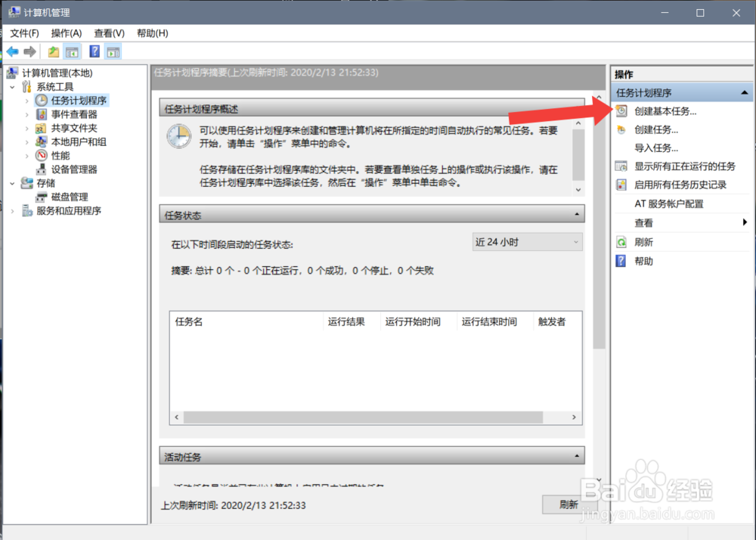Click the 显示所有正在运行的任务 icon
Screen dimensions: 756x540
pyautogui.click(x=621, y=166)
